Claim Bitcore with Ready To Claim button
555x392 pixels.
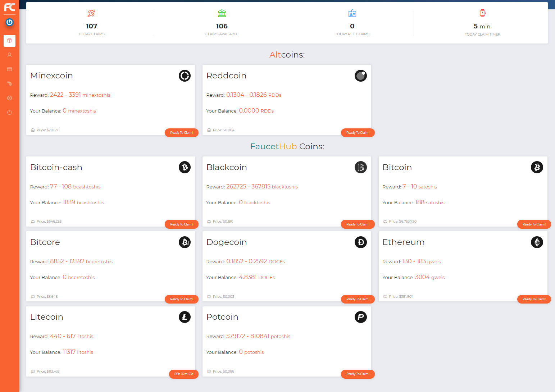click(182, 299)
